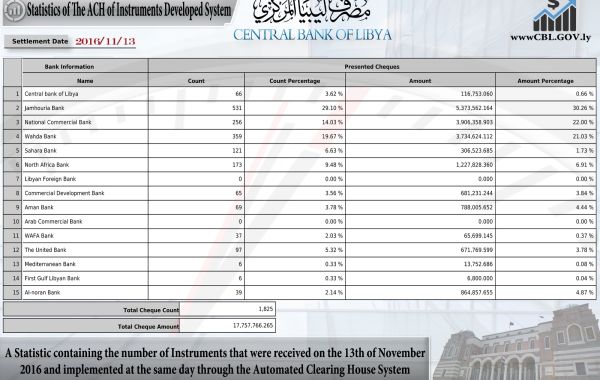
Task: Click the Count Percentage column header
Action: tap(295, 81)
